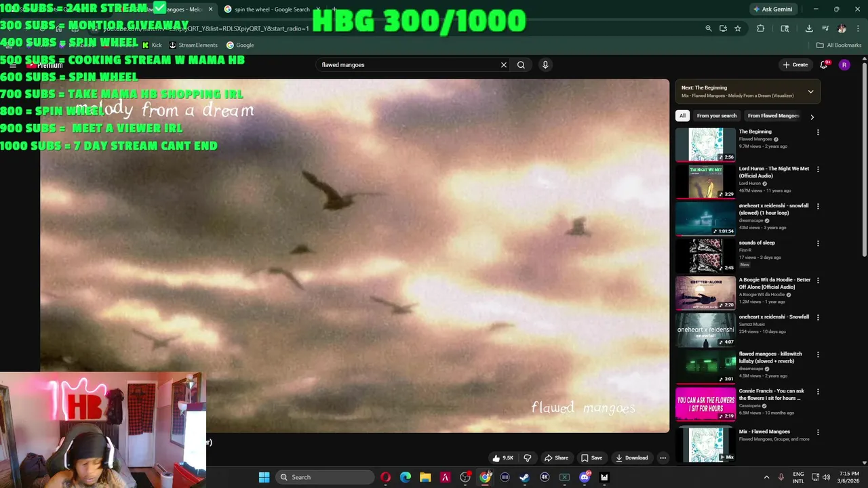The image size is (868, 488).
Task: Open options for The Night We Met
Action: (x=818, y=169)
